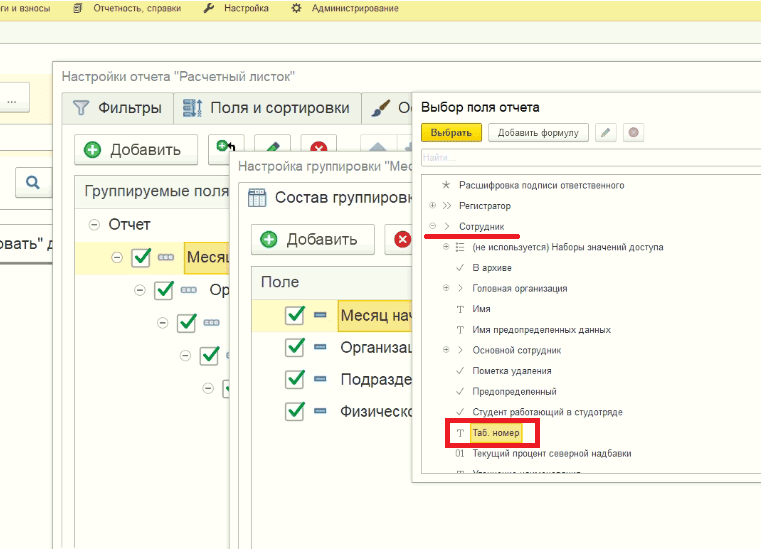
Task: Select the Таб. номер field
Action: tap(496, 433)
